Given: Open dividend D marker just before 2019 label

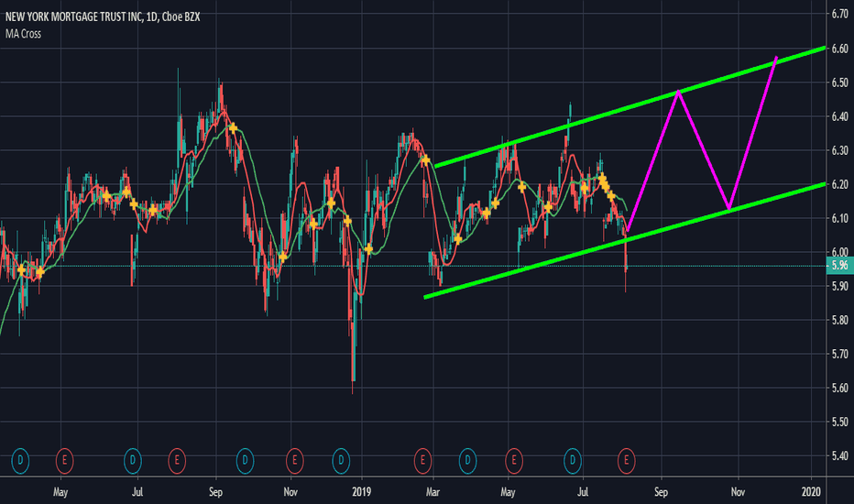Looking at the screenshot, I should [341, 461].
